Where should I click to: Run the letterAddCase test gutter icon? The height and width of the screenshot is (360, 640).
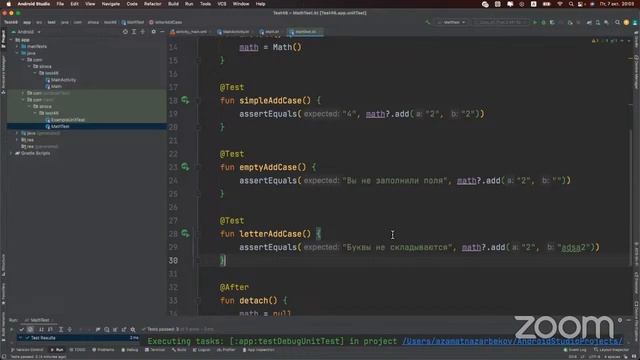(x=185, y=233)
